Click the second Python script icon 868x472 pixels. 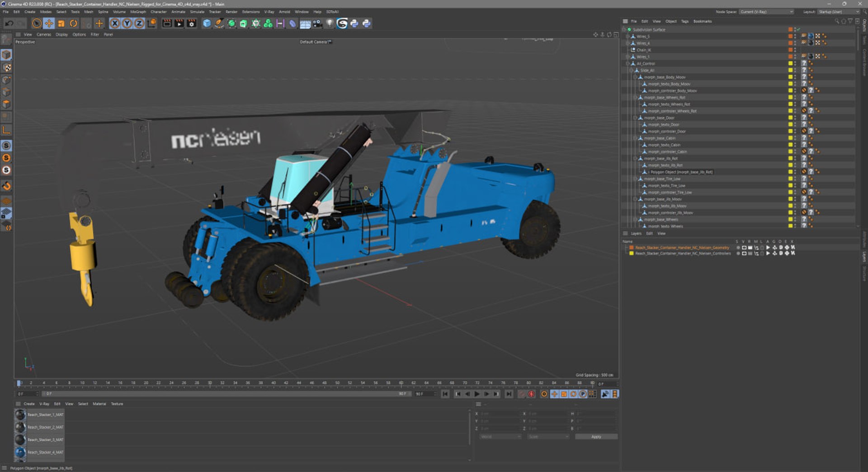[367, 24]
